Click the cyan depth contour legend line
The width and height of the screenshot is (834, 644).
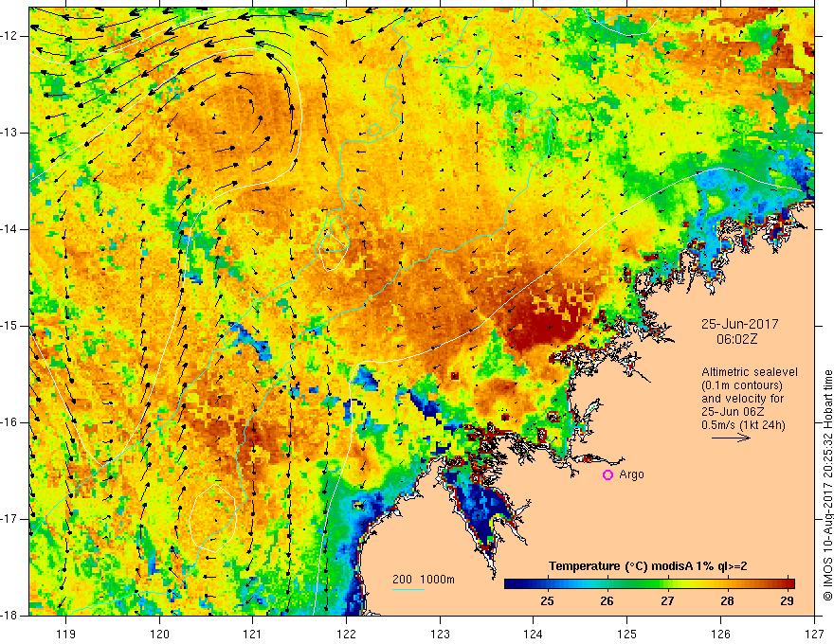(408, 589)
